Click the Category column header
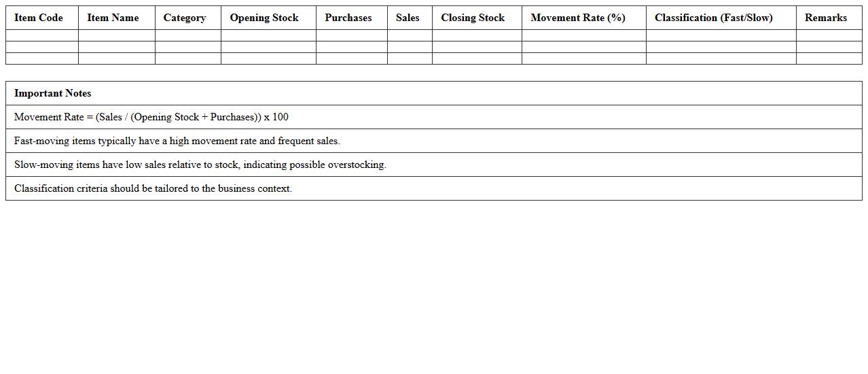Screen dimensions: 868x374 [185, 18]
